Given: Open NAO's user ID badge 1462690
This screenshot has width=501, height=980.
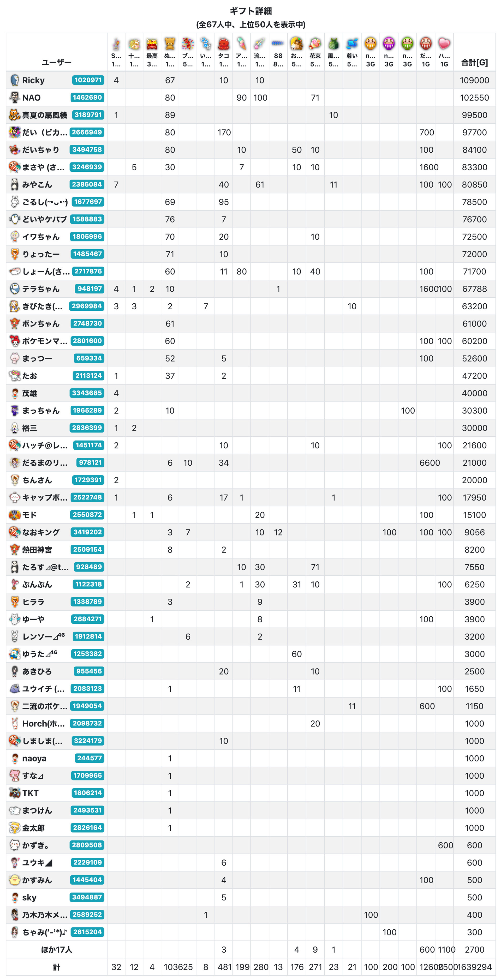Looking at the screenshot, I should point(87,97).
